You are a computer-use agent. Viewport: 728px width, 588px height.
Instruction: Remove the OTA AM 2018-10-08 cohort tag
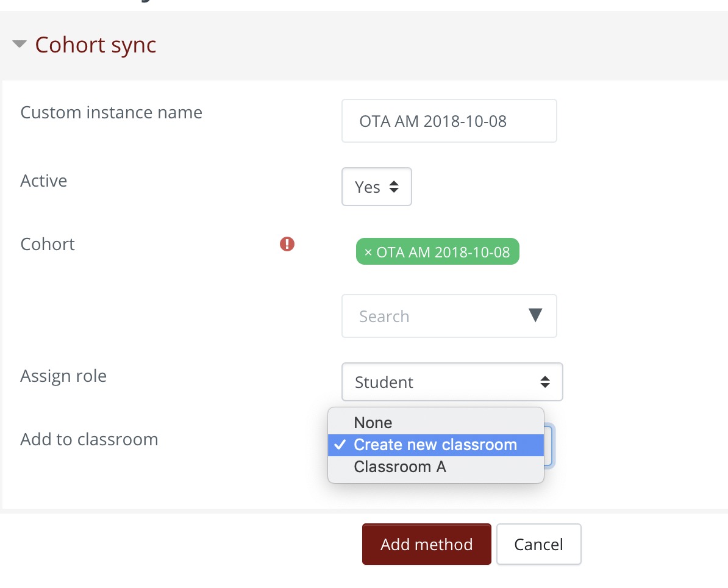coord(368,253)
